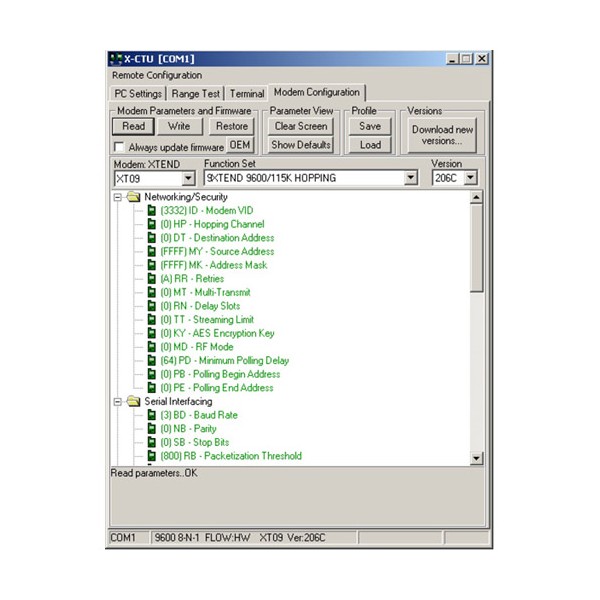Viewport: 600px width, 600px height.
Task: Select (FFFF) MK - Address Mask text
Action: [x=214, y=265]
